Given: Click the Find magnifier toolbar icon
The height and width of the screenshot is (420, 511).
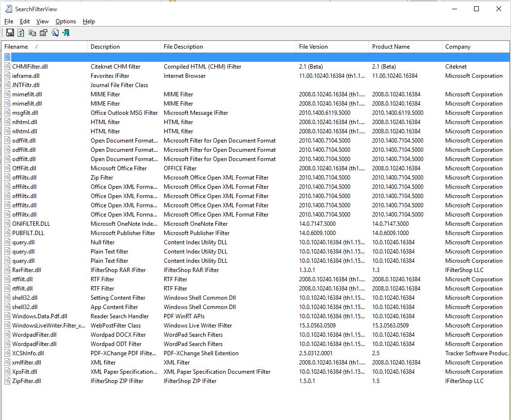Looking at the screenshot, I should [x=55, y=33].
